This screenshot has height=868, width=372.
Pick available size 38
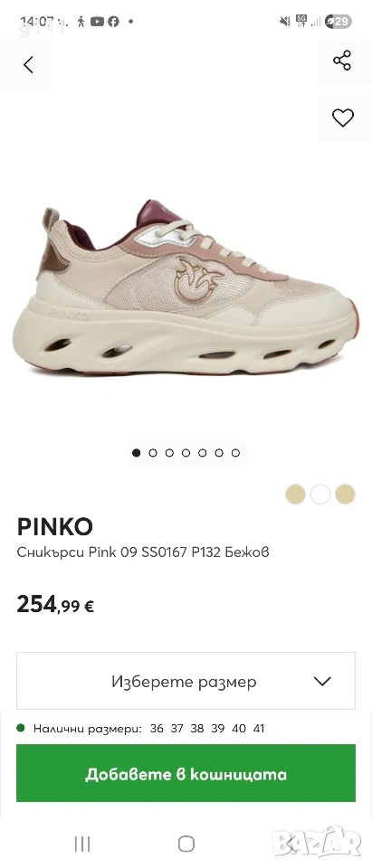pos(197,729)
